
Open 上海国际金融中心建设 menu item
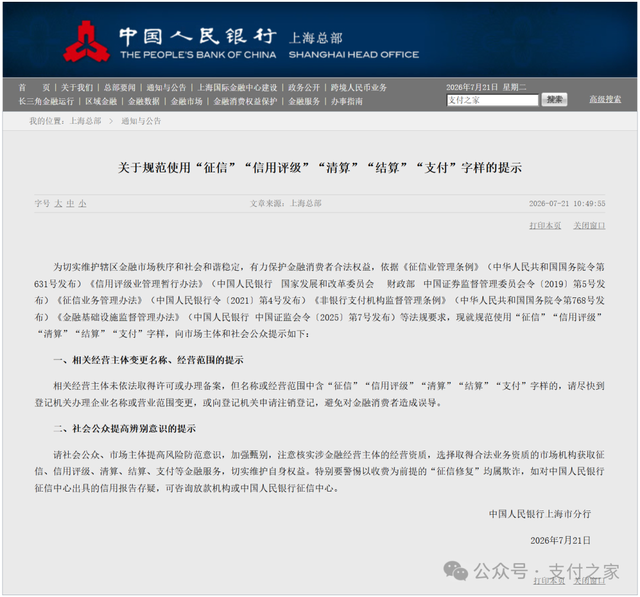238,87
